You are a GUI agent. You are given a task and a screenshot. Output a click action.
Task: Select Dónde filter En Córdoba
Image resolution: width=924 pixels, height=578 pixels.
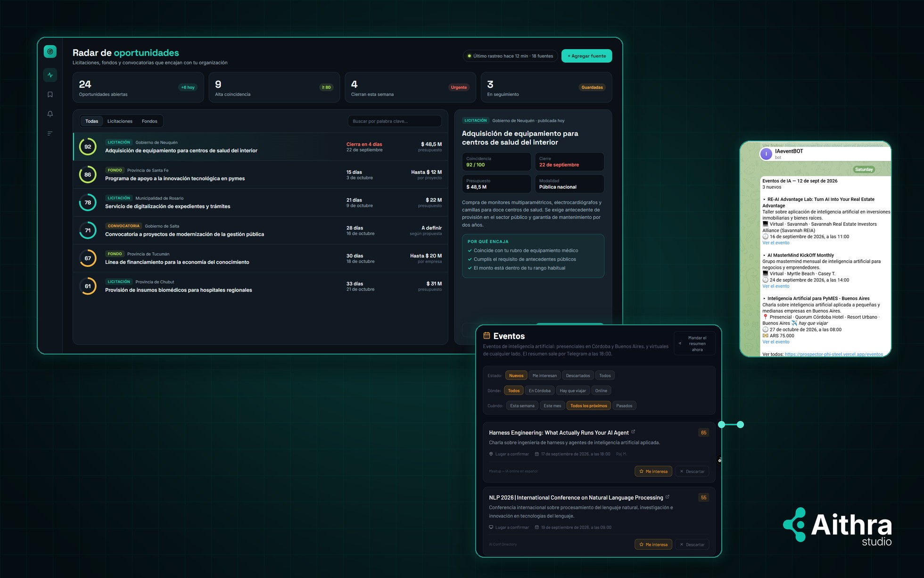pyautogui.click(x=539, y=390)
